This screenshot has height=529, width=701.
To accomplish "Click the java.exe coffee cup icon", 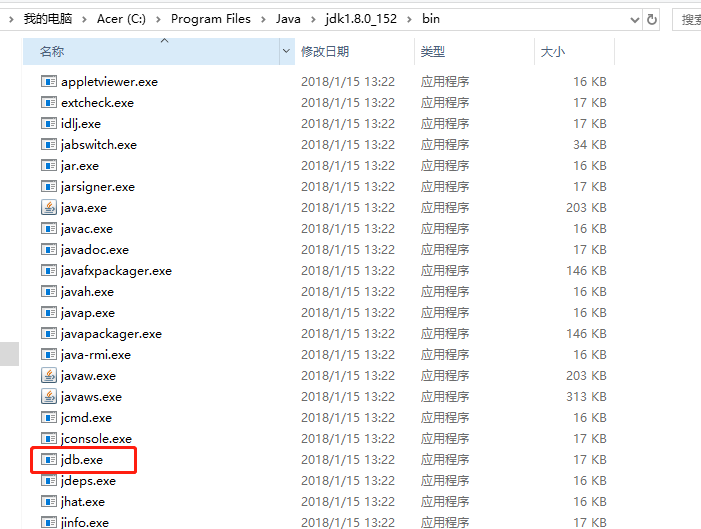I will pyautogui.click(x=49, y=207).
